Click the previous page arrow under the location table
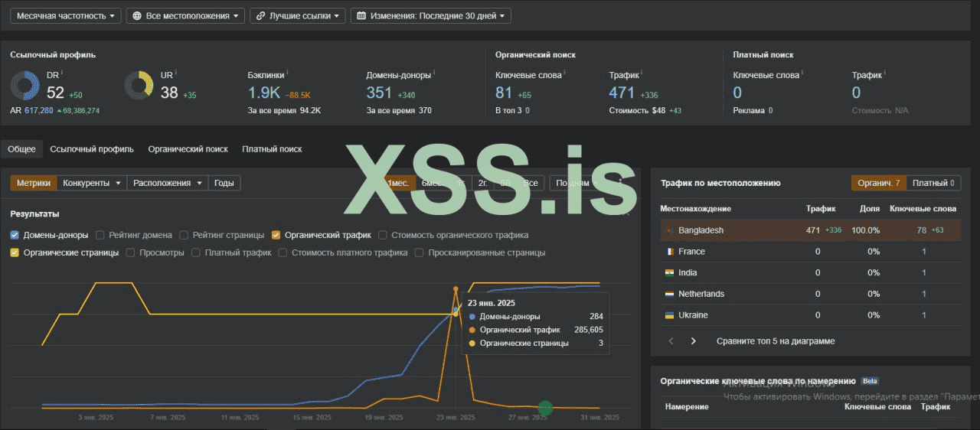Image resolution: width=980 pixels, height=430 pixels. point(671,341)
